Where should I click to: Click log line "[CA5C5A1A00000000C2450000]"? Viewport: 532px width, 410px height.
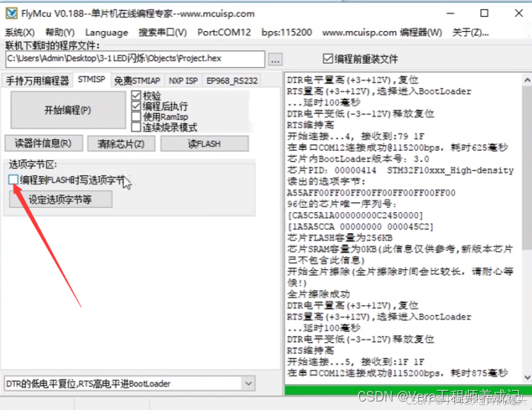click(x=355, y=216)
